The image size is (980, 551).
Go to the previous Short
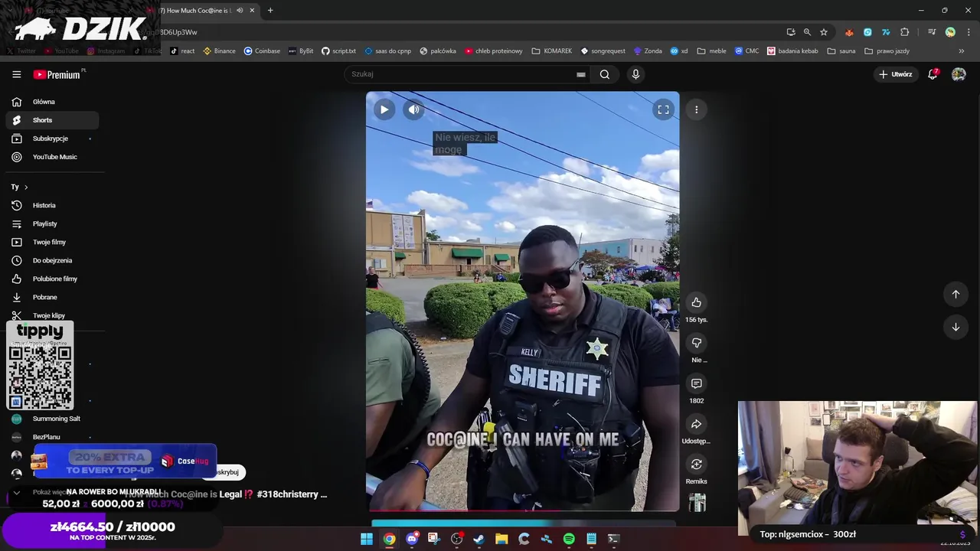click(955, 294)
